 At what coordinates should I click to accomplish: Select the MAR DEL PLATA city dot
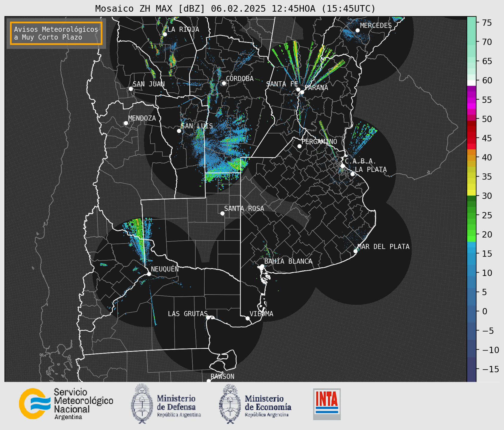coord(356,251)
